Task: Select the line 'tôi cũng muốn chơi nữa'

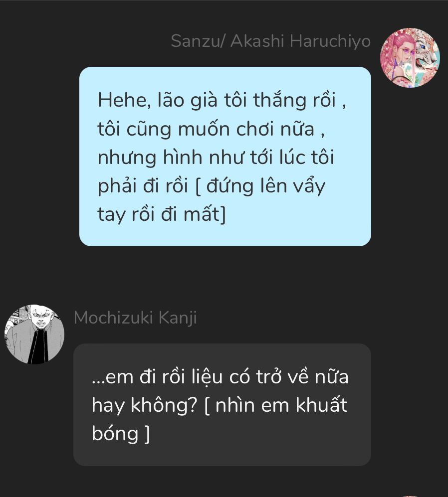Action: [212, 129]
